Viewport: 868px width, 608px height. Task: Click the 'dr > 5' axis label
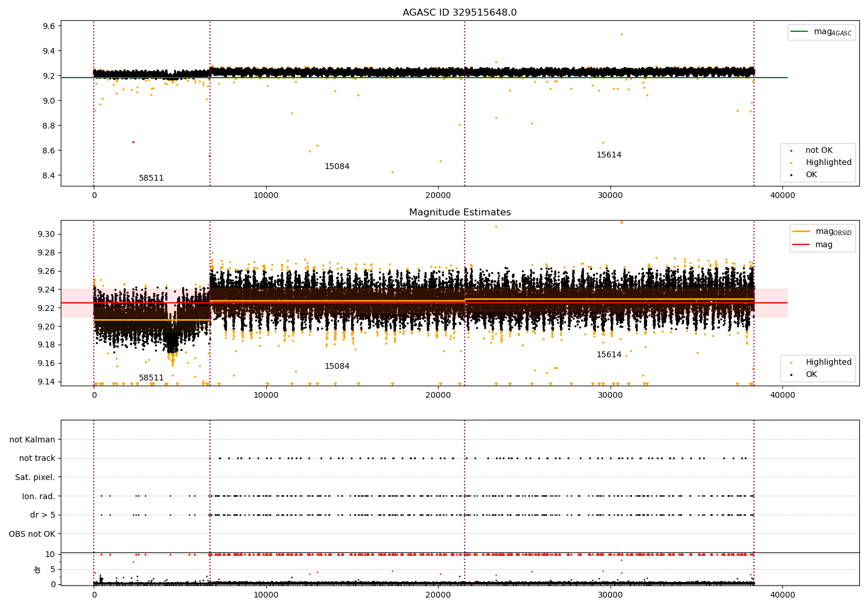[43, 515]
